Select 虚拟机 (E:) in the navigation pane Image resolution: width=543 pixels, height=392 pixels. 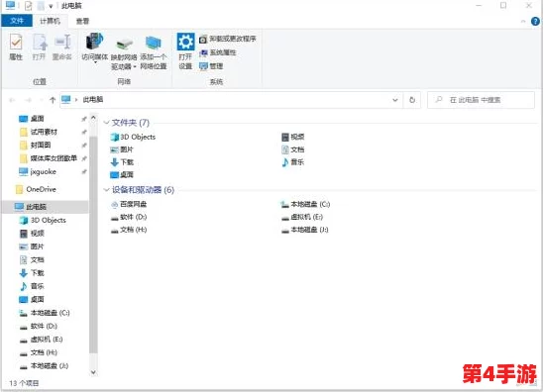click(42, 340)
